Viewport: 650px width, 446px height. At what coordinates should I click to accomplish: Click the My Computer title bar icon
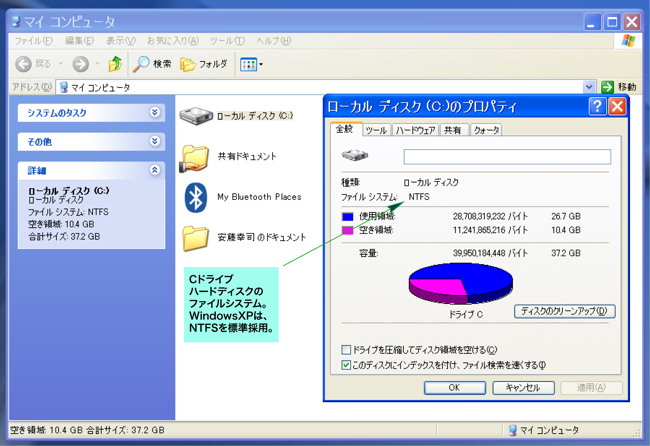pyautogui.click(x=16, y=21)
